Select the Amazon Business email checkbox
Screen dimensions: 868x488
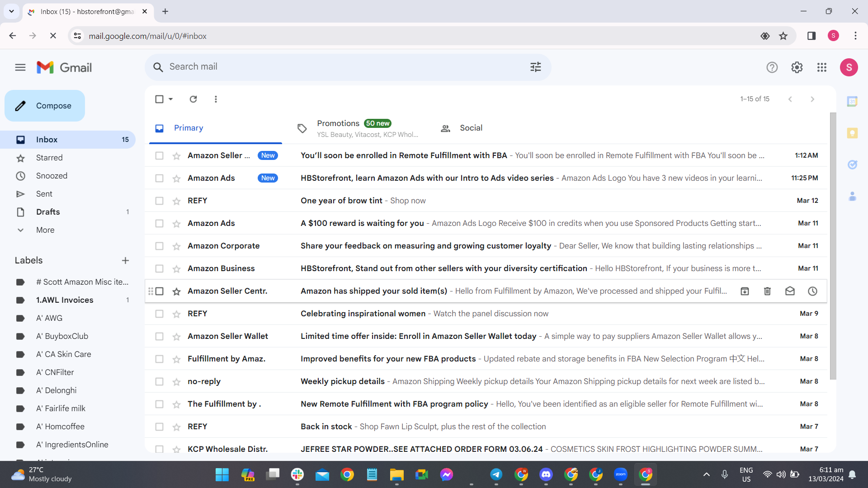click(159, 268)
